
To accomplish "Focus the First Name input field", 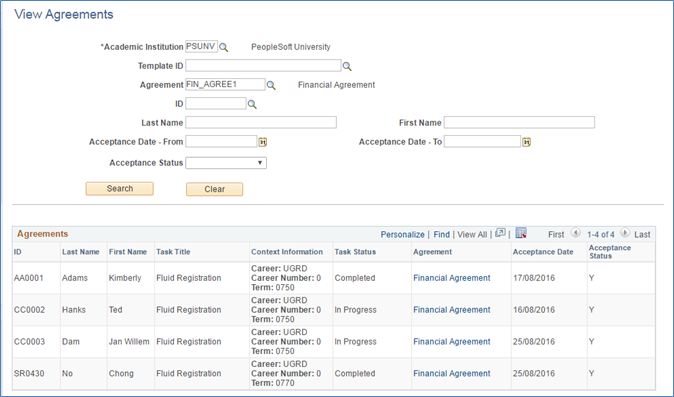I will click(x=519, y=122).
